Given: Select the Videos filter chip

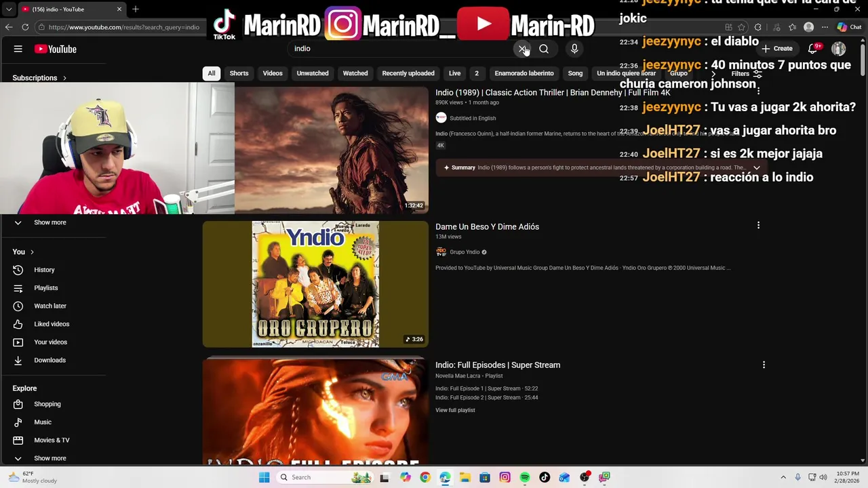Looking at the screenshot, I should point(273,73).
